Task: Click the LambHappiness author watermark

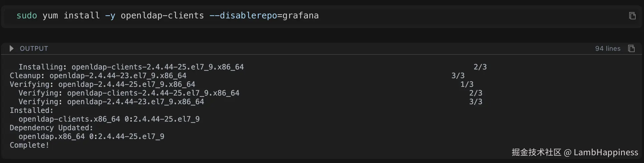Action: [605, 153]
